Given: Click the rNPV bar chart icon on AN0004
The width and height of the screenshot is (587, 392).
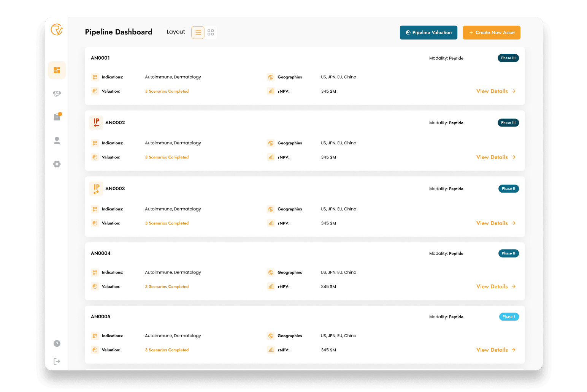Looking at the screenshot, I should coord(271,286).
